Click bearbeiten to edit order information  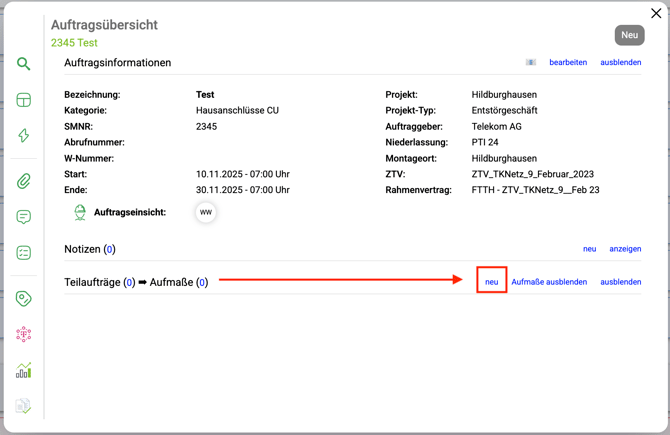point(568,62)
